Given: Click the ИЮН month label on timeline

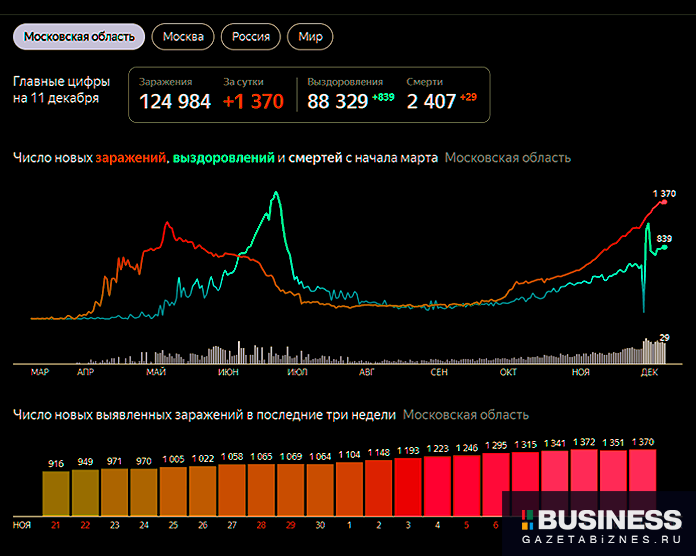Looking at the screenshot, I should pos(227,373).
